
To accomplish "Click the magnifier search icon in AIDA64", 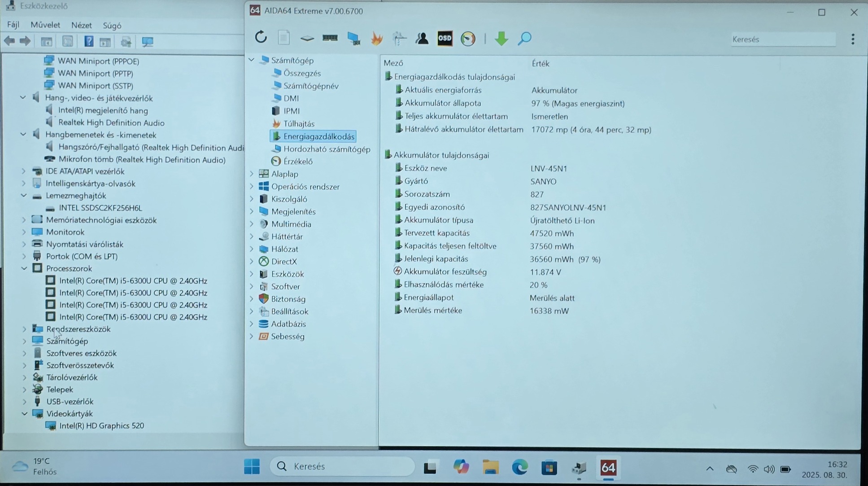I will [524, 39].
